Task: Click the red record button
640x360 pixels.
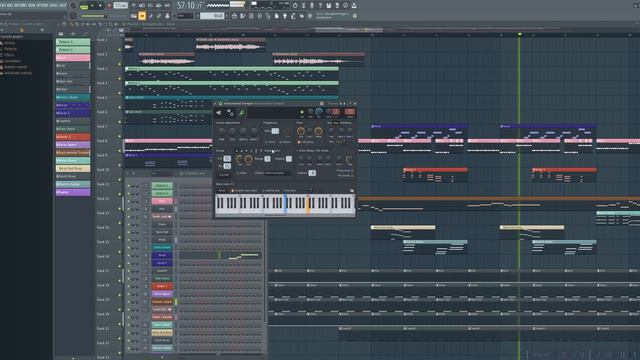Action: pos(109,5)
